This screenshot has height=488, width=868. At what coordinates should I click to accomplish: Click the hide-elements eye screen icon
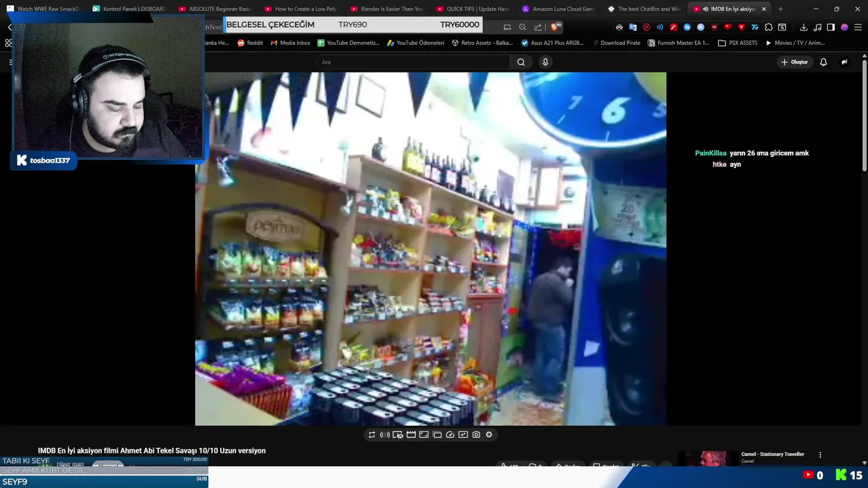tap(398, 434)
